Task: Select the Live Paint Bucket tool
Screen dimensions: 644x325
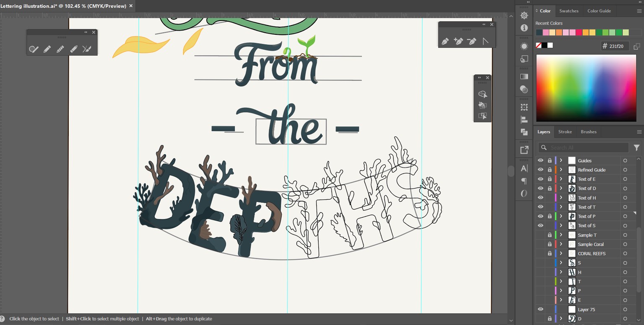Action: (x=482, y=105)
